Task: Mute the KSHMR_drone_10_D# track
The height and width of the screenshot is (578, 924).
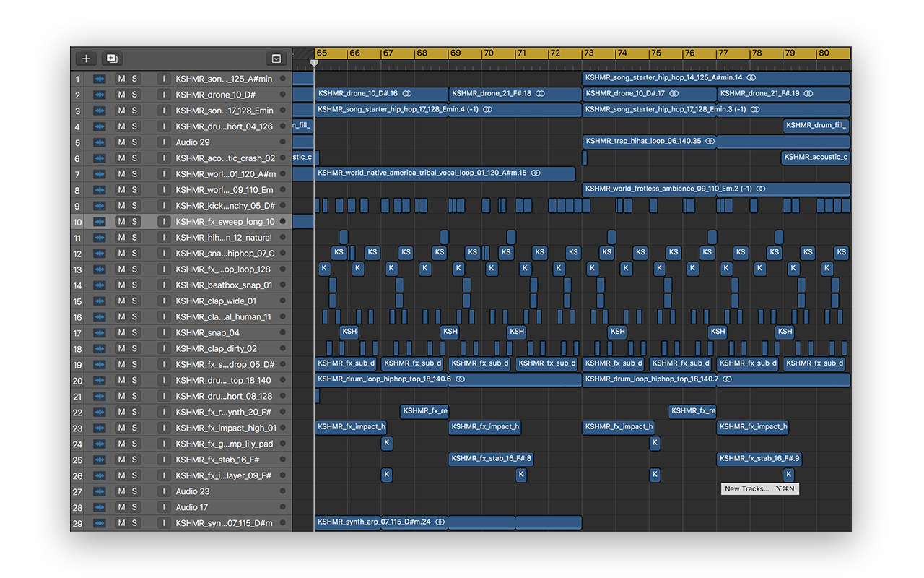Action: point(121,95)
